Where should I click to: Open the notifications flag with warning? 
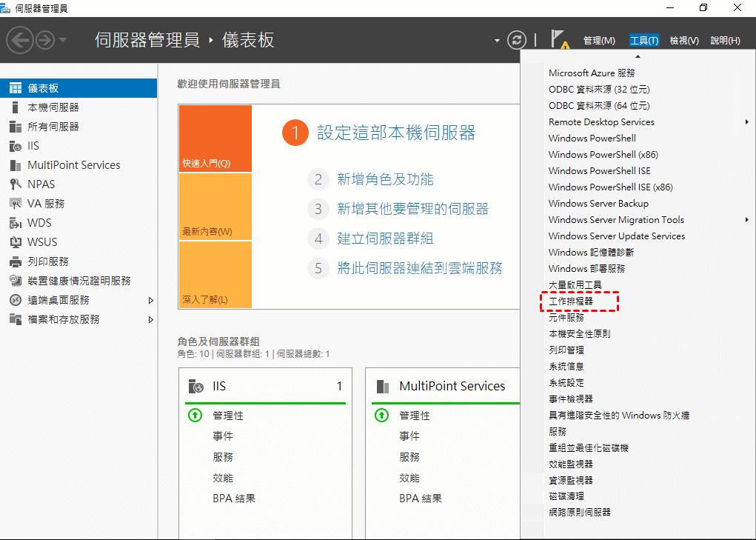point(560,40)
